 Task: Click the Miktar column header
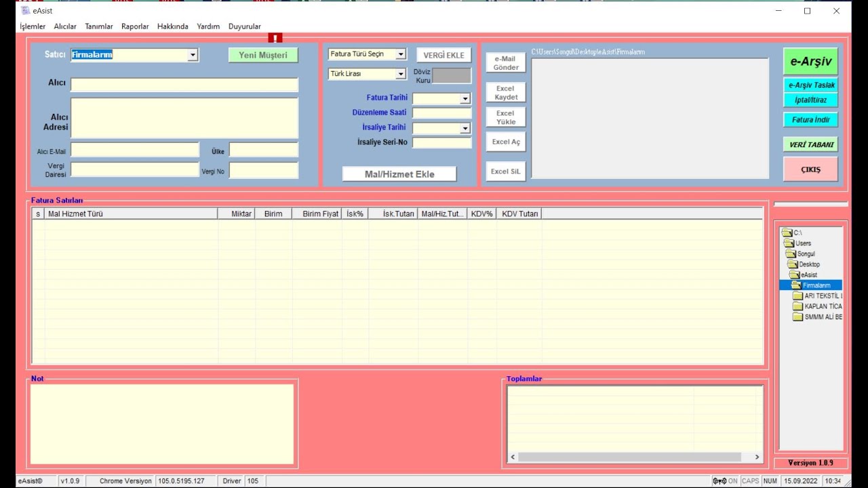click(x=237, y=213)
